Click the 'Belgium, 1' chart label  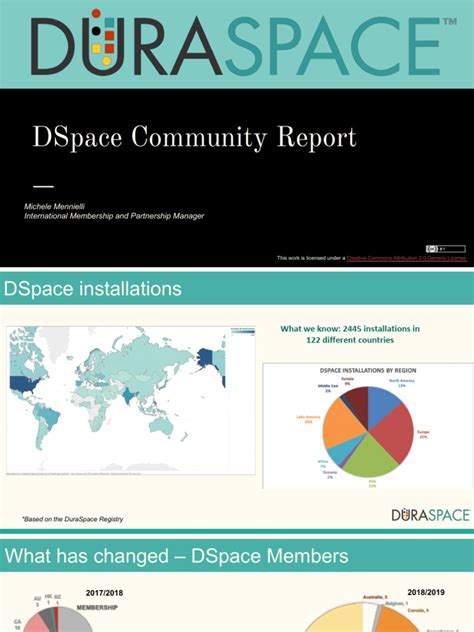(397, 603)
